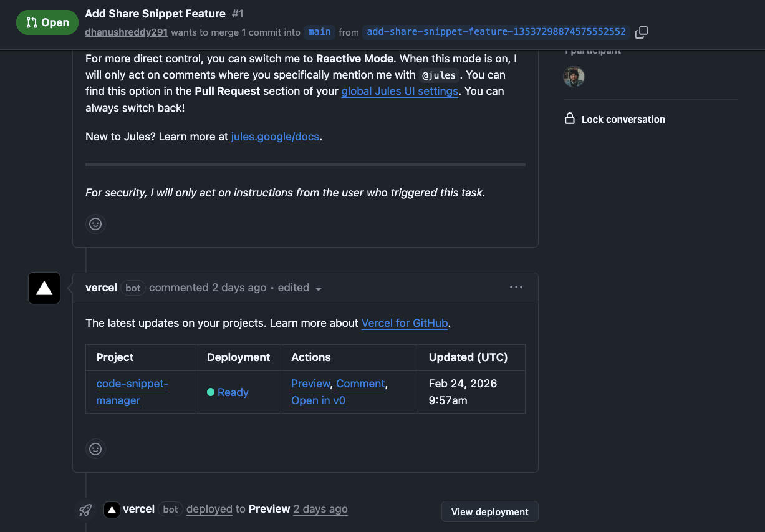Click vercel name in deployed event
765x532 pixels.
click(x=139, y=509)
